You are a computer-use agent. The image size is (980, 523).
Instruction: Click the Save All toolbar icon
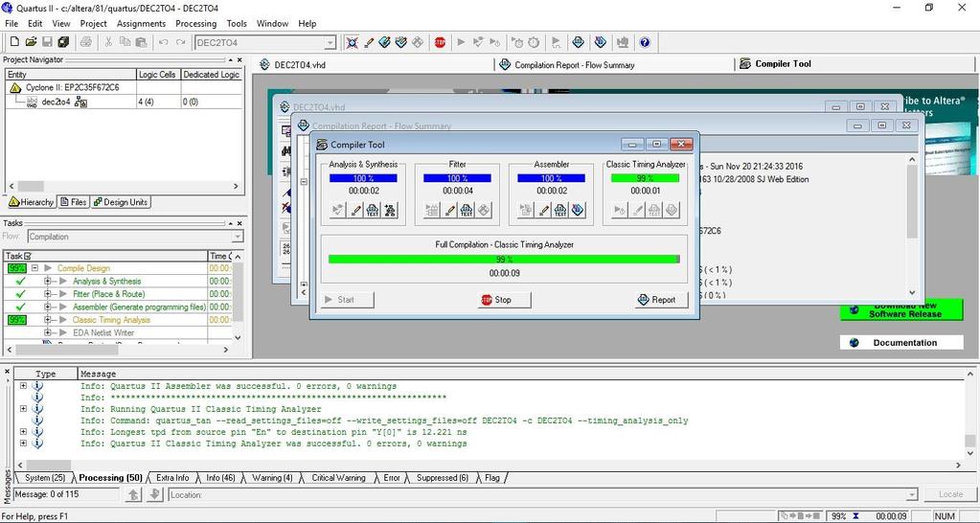click(x=63, y=42)
